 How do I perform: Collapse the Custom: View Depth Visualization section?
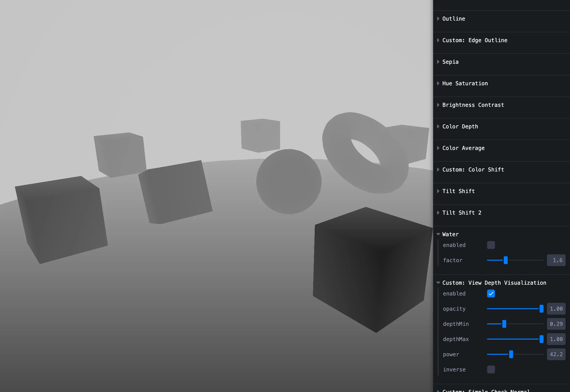click(494, 283)
